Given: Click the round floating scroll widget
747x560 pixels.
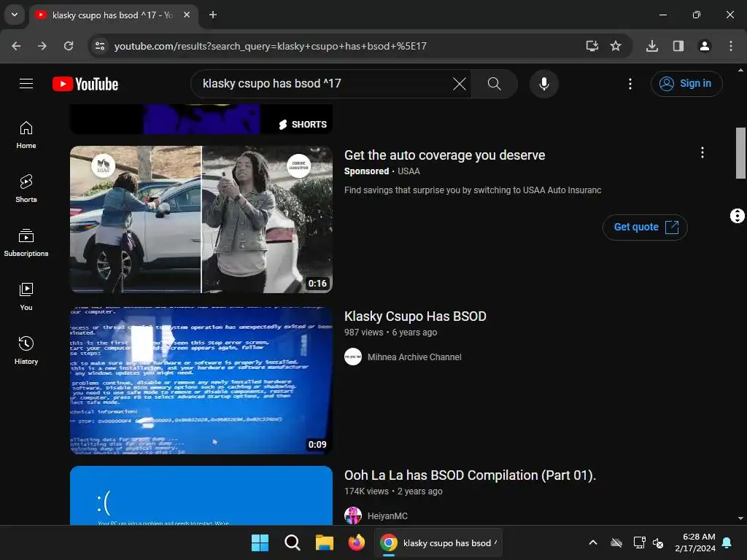Looking at the screenshot, I should tap(737, 216).
